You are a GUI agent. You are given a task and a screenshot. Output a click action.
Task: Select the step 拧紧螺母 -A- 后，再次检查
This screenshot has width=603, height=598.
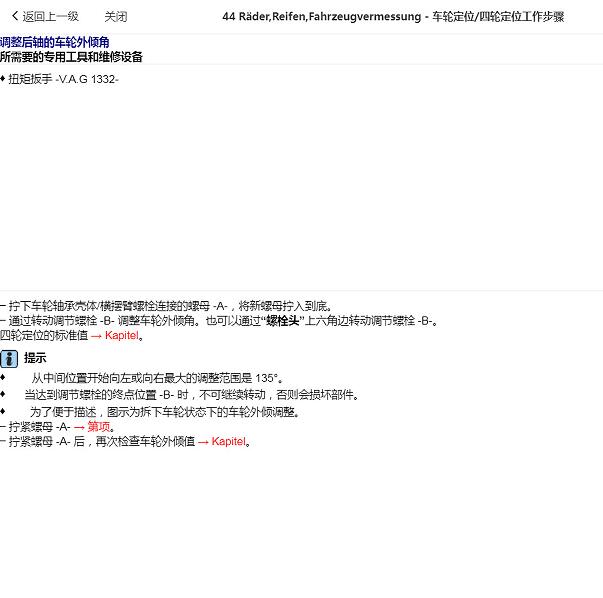[125, 441]
